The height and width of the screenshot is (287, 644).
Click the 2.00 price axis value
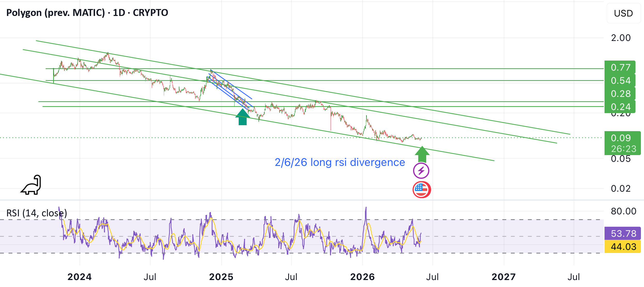(621, 38)
